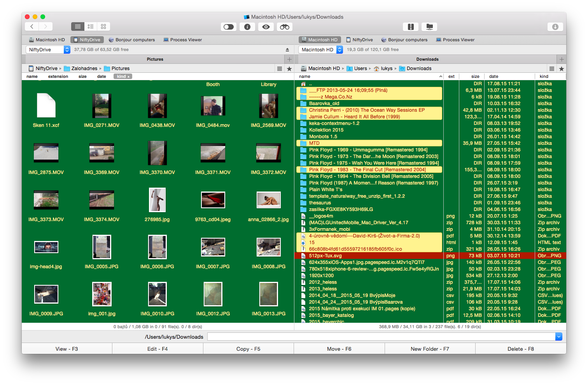
Task: Switch to full list view mode
Action: [x=78, y=26]
